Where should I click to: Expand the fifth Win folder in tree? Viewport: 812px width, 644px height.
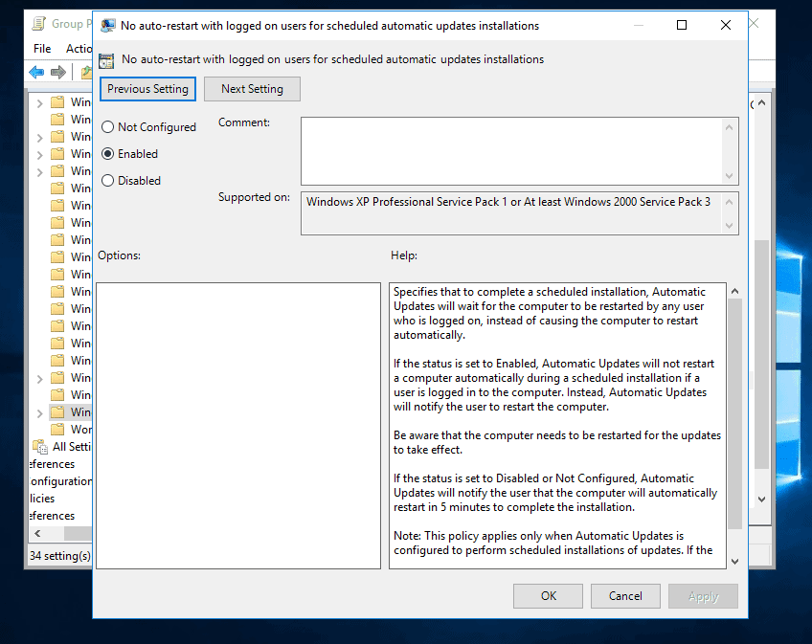[x=40, y=172]
